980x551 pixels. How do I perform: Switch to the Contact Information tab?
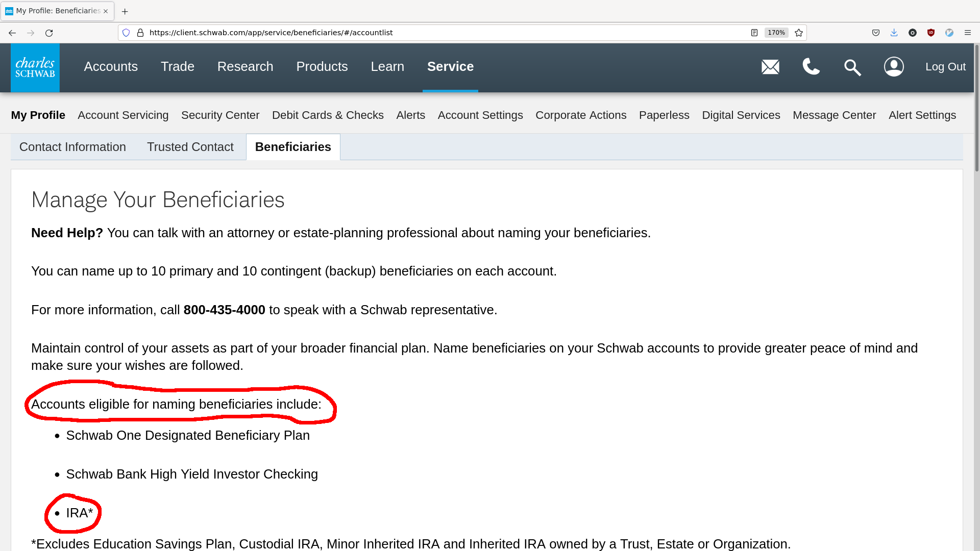pos(72,146)
